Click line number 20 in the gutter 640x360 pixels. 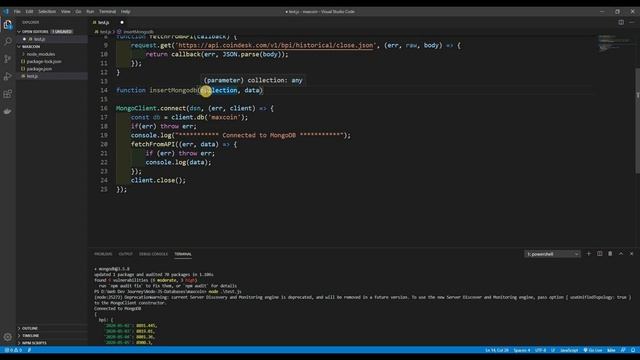tap(104, 144)
